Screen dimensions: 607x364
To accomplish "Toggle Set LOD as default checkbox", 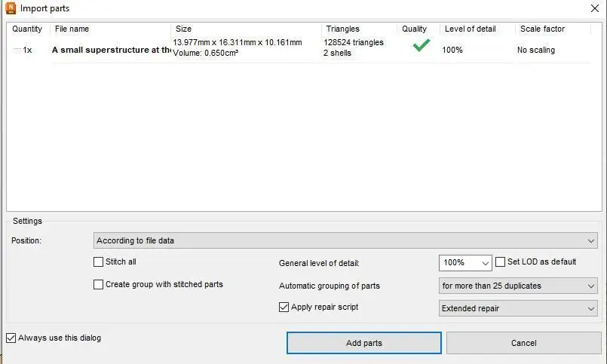I will point(501,262).
